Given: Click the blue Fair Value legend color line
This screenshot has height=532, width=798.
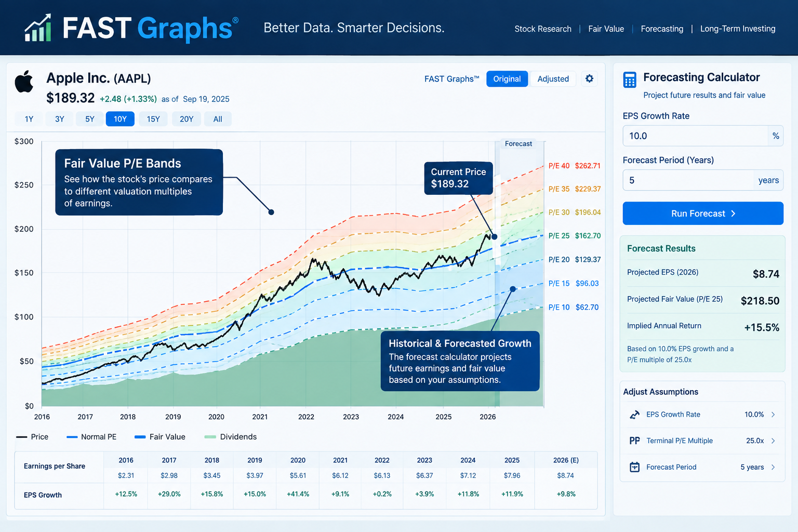Looking at the screenshot, I should click(x=140, y=437).
